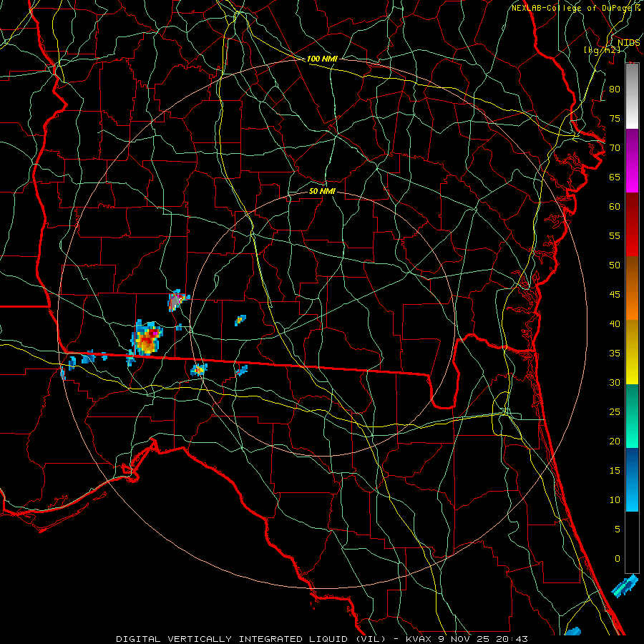The height and width of the screenshot is (644, 644).
Task: Click the yellow segment of the color bar
Action: (x=632, y=352)
